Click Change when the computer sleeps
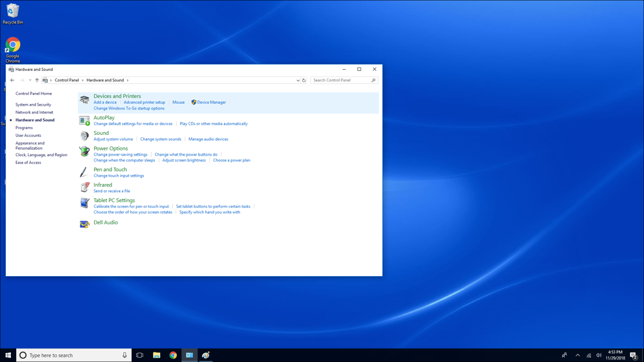Image resolution: width=644 pixels, height=362 pixels. tap(125, 160)
